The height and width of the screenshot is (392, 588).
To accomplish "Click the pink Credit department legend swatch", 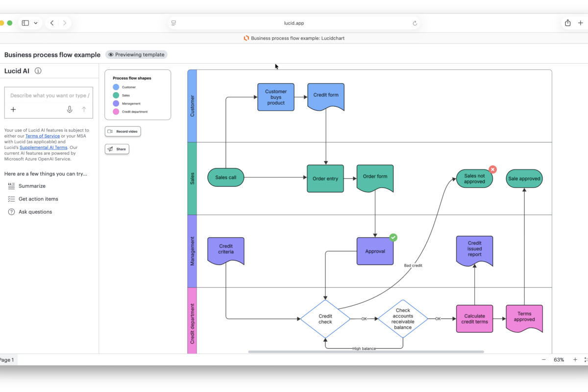I will coord(116,112).
